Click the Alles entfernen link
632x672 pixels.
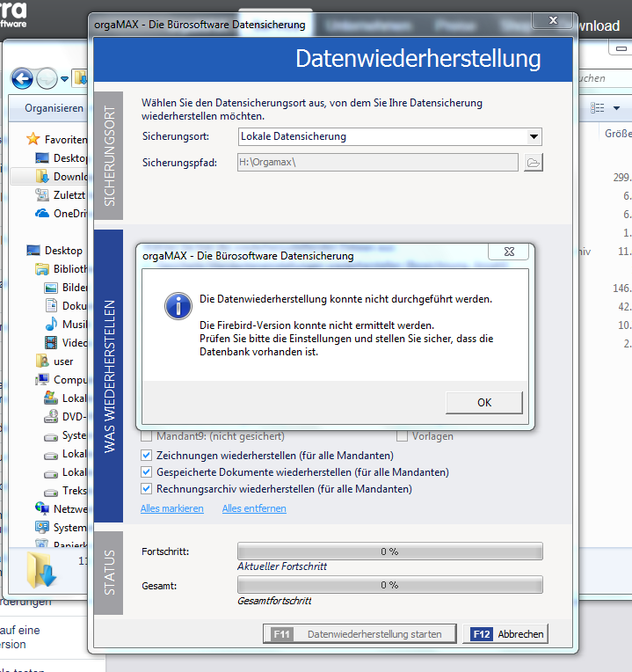point(254,508)
